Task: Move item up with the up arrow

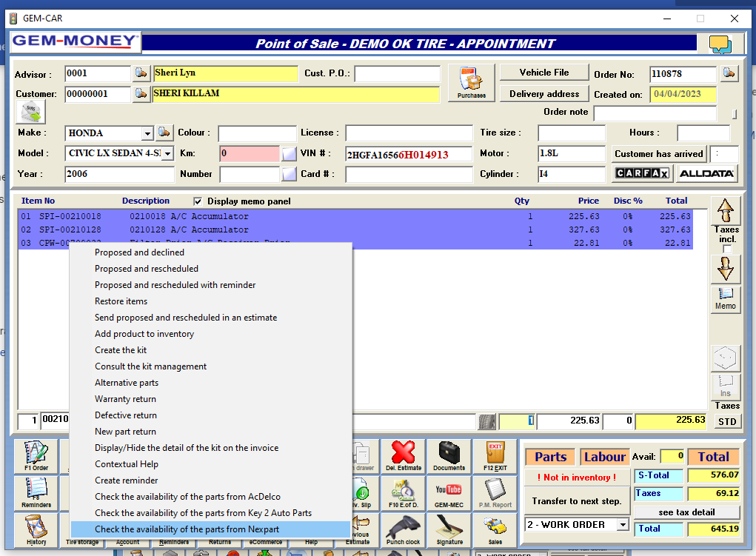Action: pyautogui.click(x=726, y=211)
